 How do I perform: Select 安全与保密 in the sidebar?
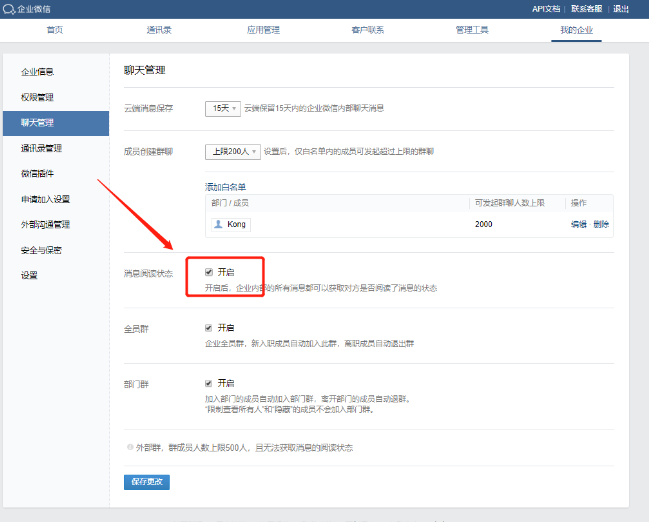tap(41, 250)
